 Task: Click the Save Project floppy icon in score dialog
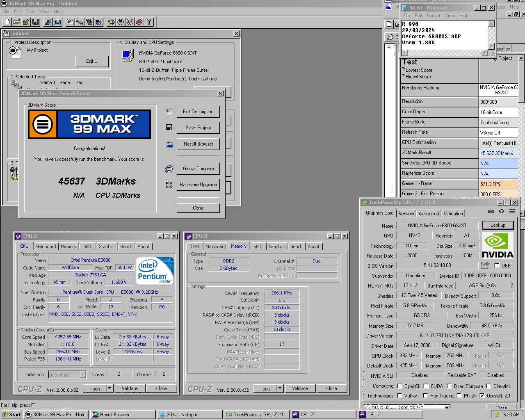click(169, 128)
